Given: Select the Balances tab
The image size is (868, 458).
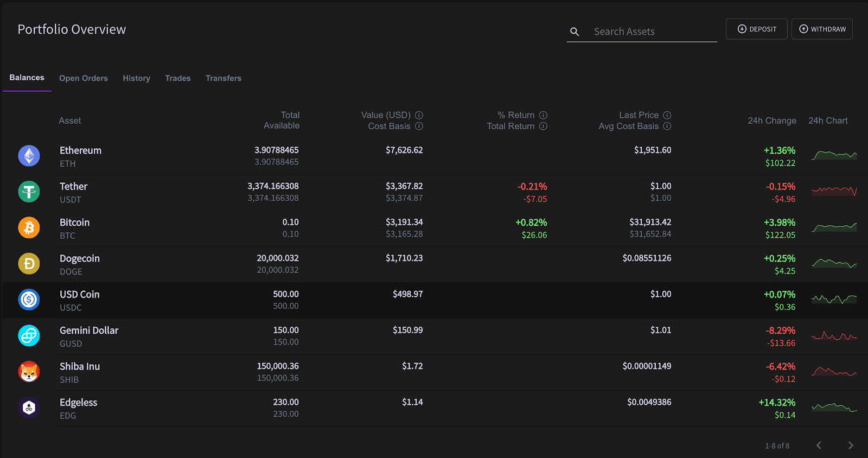Looking at the screenshot, I should coord(27,78).
